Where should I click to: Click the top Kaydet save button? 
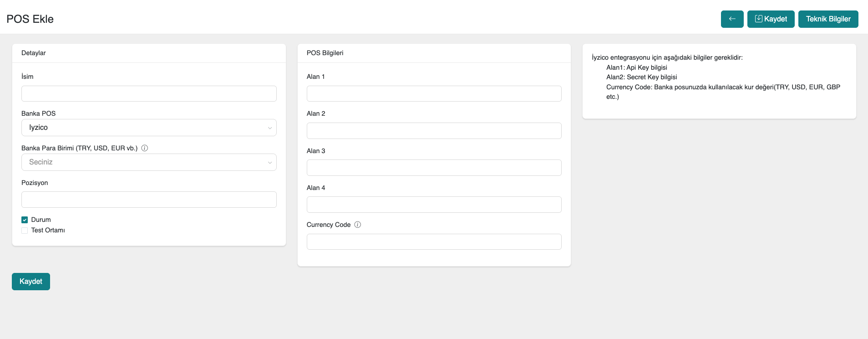(x=771, y=19)
